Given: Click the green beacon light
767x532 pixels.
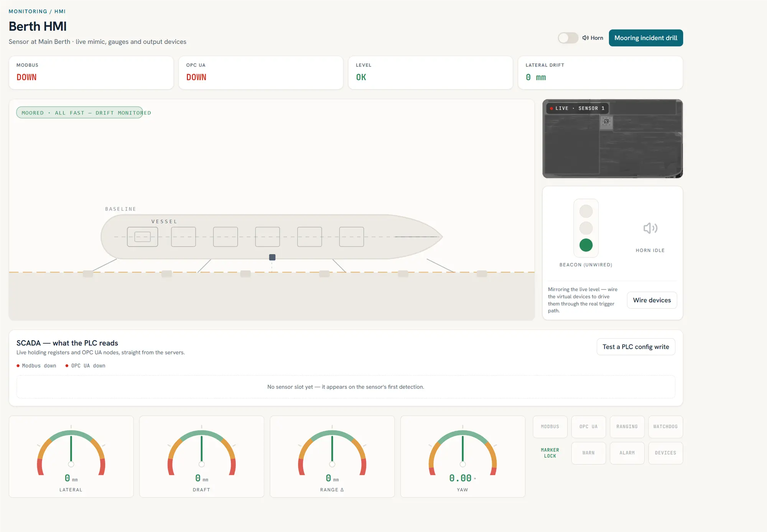Looking at the screenshot, I should click(x=586, y=245).
